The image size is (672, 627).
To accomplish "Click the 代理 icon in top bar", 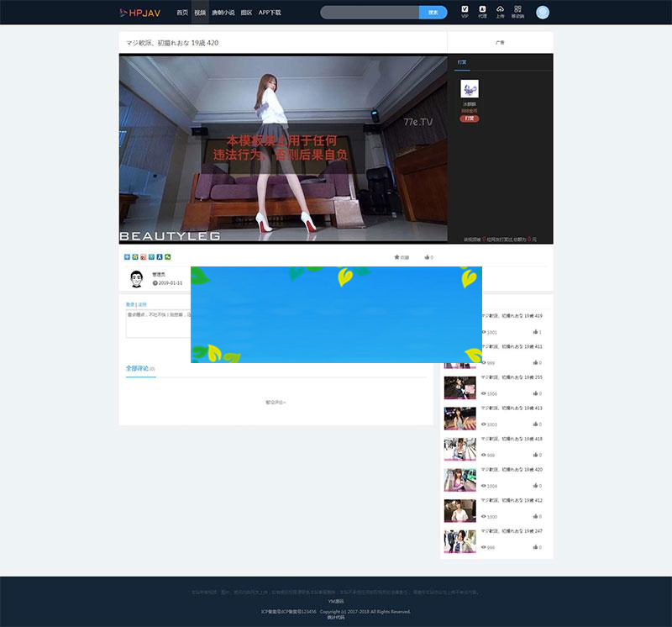I will point(484,12).
